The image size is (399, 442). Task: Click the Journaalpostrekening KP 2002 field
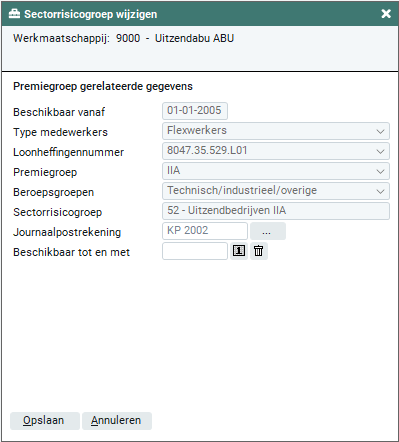pos(205,231)
